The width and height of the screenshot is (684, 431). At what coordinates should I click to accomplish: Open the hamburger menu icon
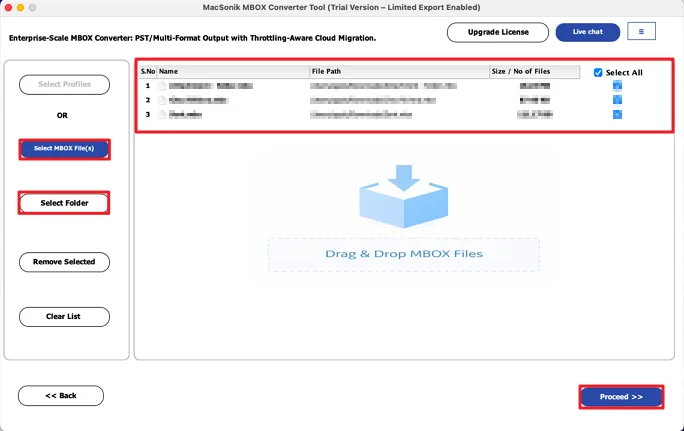pos(641,31)
